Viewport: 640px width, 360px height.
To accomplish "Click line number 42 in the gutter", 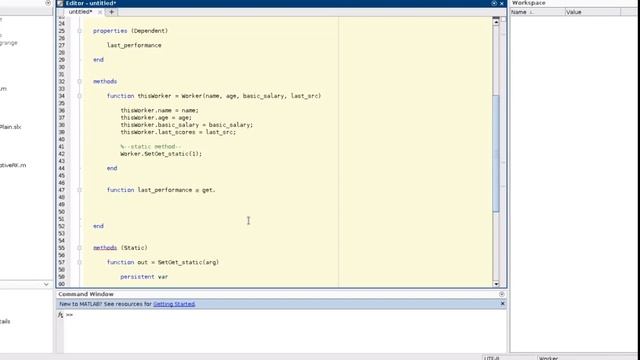I will [x=61, y=154].
